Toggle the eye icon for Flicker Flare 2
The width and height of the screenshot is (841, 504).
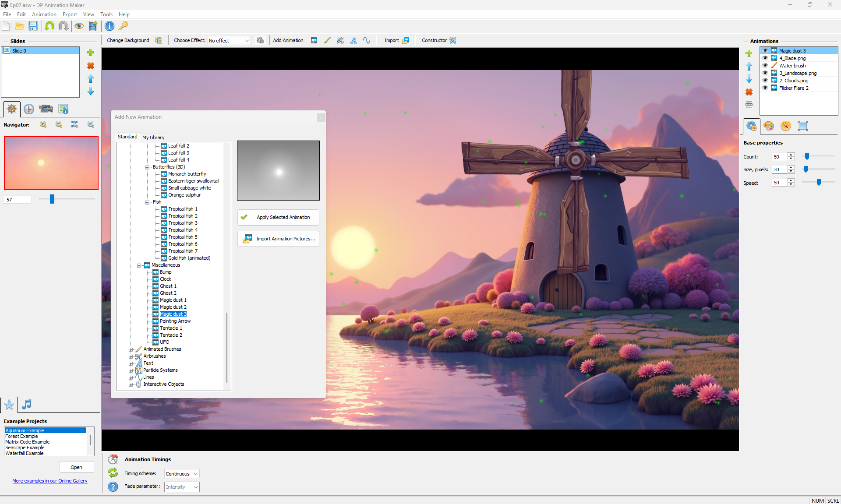pyautogui.click(x=765, y=88)
